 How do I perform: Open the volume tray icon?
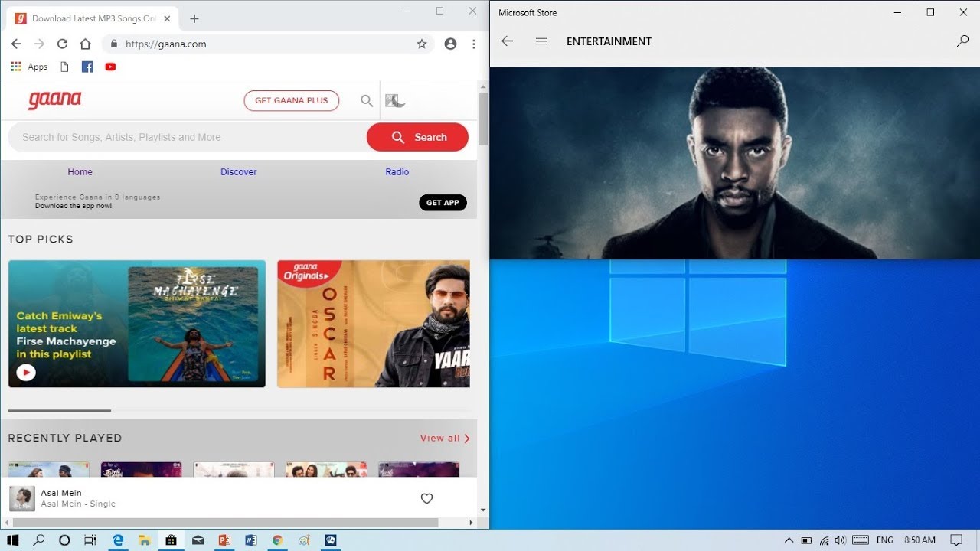(841, 540)
